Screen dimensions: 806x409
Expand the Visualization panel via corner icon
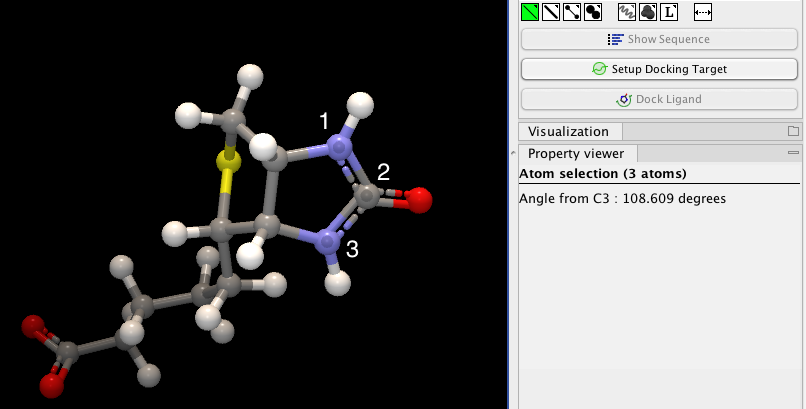point(793,131)
